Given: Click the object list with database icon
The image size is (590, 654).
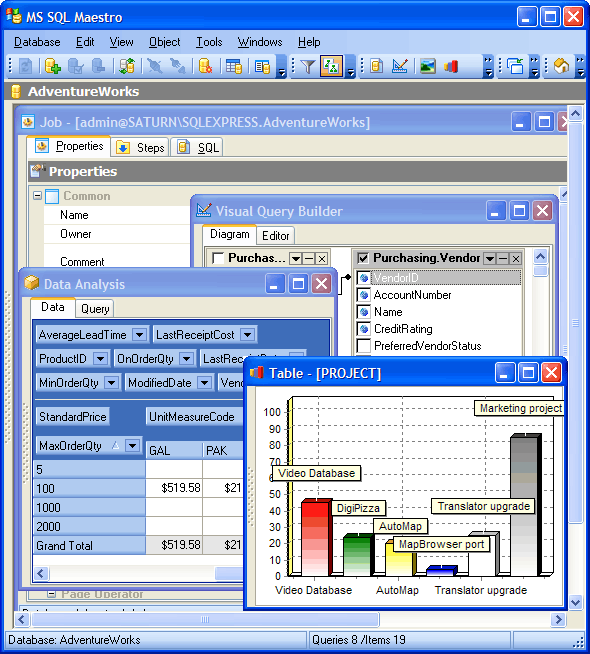Looking at the screenshot, I should coord(262,66).
